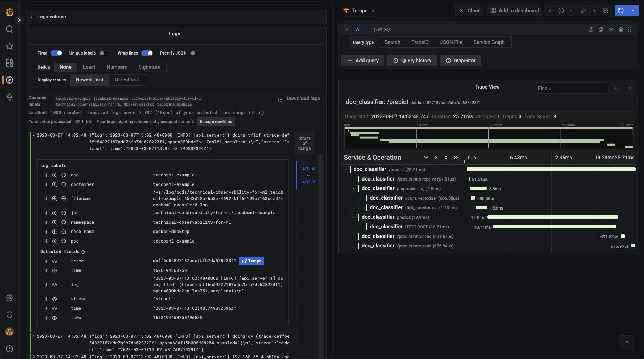
Task: Open Alerting bell icon in sidebar
Action: click(10, 97)
